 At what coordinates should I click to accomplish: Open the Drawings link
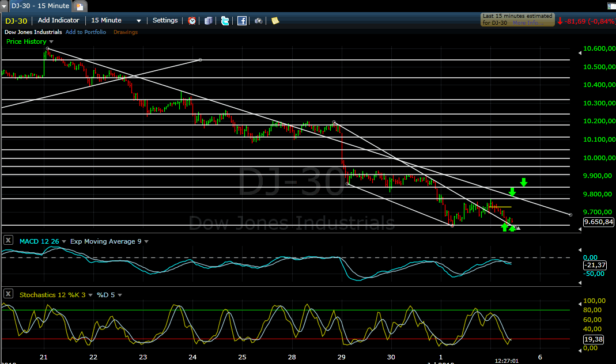tap(125, 32)
